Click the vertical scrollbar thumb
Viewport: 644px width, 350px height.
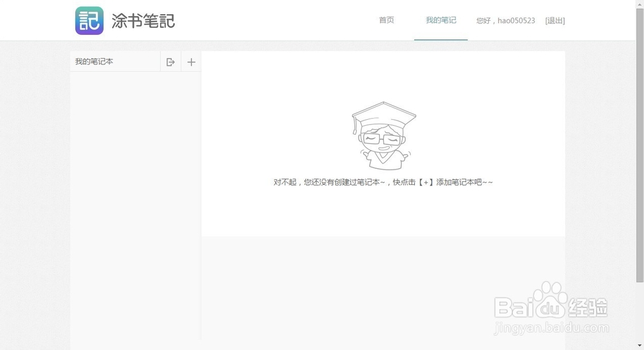[x=639, y=145]
